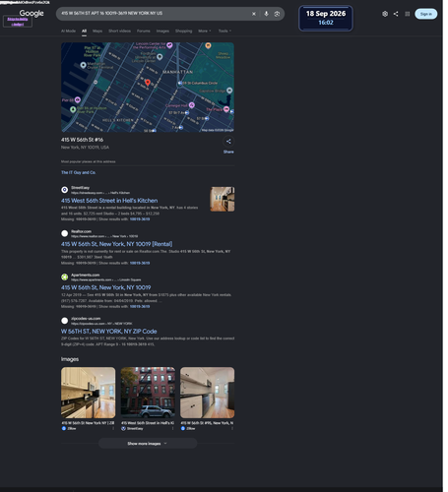This screenshot has height=492, width=448.
Task: Expand Show more images
Action: click(148, 444)
